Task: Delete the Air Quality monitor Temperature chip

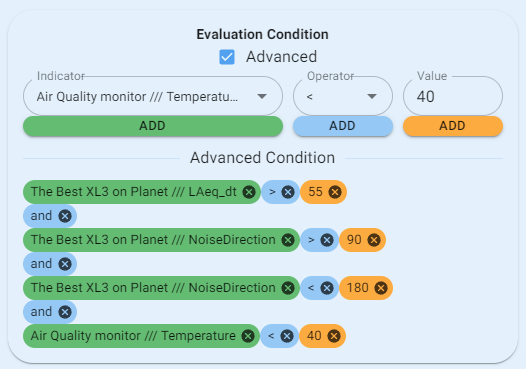Action: tap(248, 336)
